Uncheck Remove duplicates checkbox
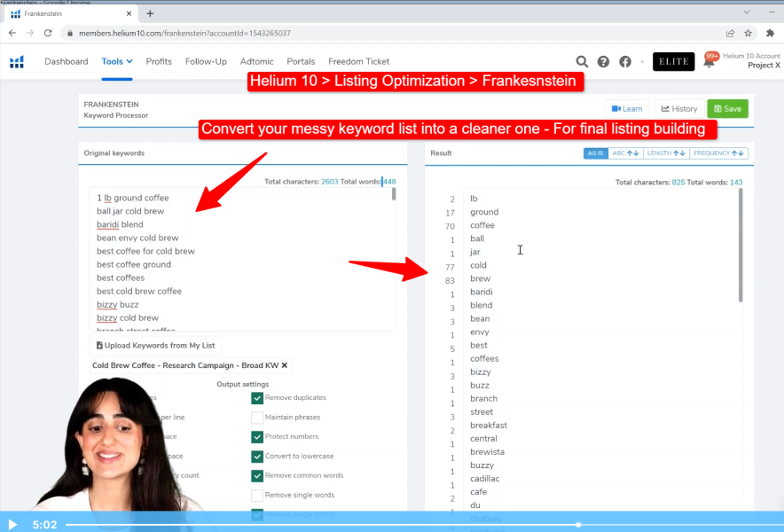The height and width of the screenshot is (532, 784). (257, 398)
